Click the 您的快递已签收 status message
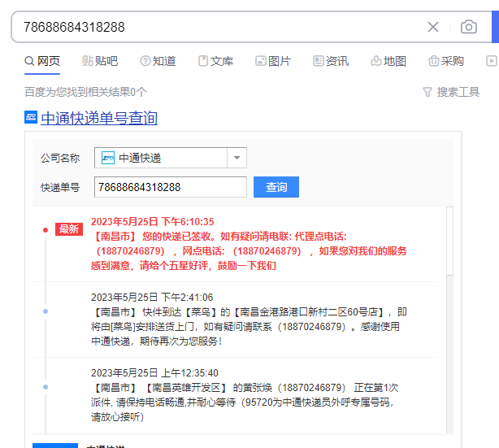Image resolution: width=499 pixels, height=448 pixels. pyautogui.click(x=249, y=251)
